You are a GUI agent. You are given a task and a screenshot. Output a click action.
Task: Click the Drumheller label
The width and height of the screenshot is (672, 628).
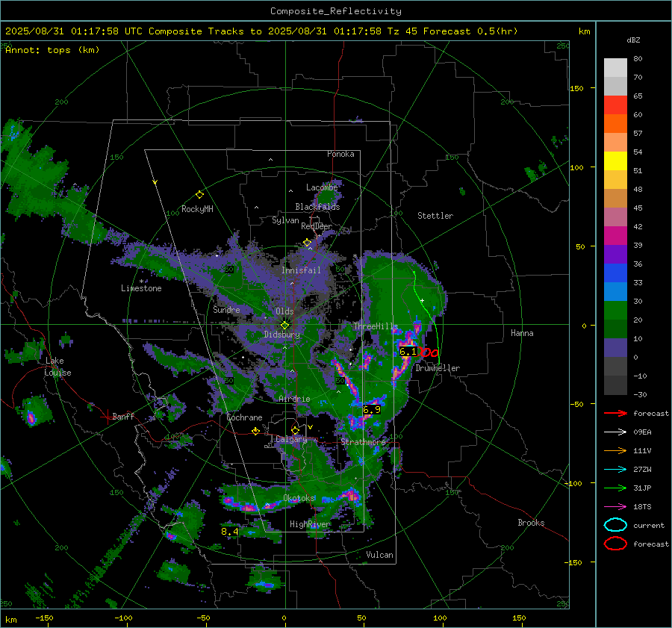438,368
